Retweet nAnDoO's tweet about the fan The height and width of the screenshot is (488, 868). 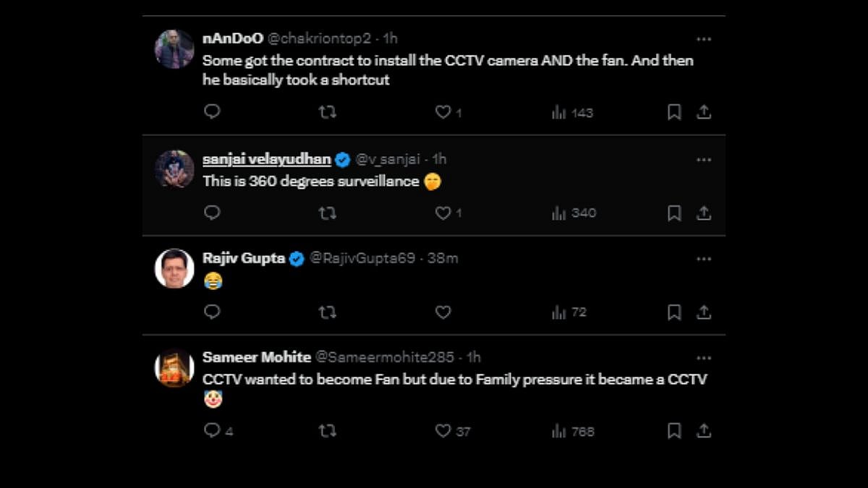coord(328,112)
